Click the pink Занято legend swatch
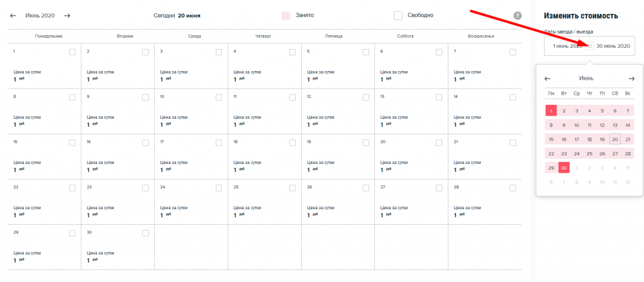The image size is (644, 282). (x=286, y=15)
